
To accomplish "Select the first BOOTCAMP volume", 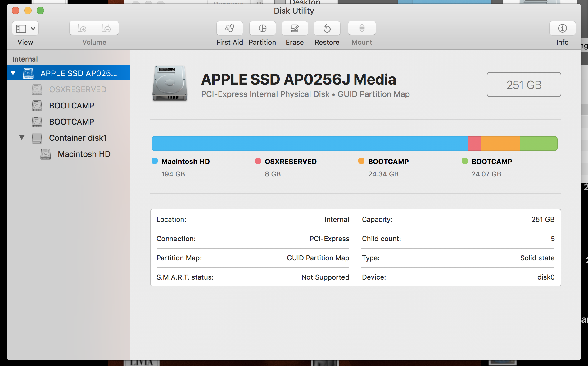I will tap(71, 105).
